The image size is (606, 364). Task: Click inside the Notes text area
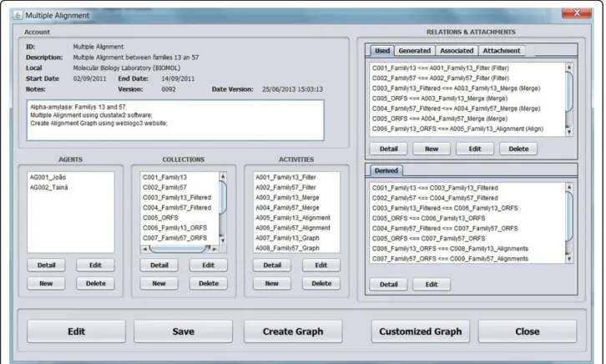tap(175, 120)
